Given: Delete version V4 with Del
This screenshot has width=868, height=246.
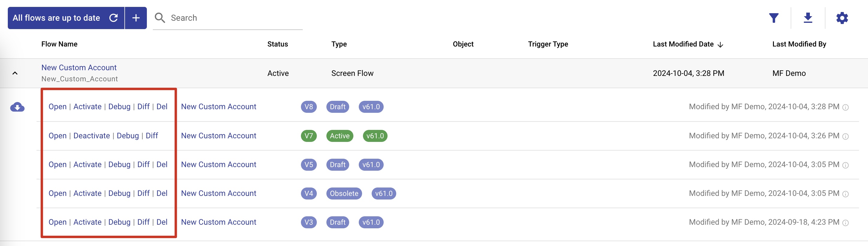Looking at the screenshot, I should 162,193.
